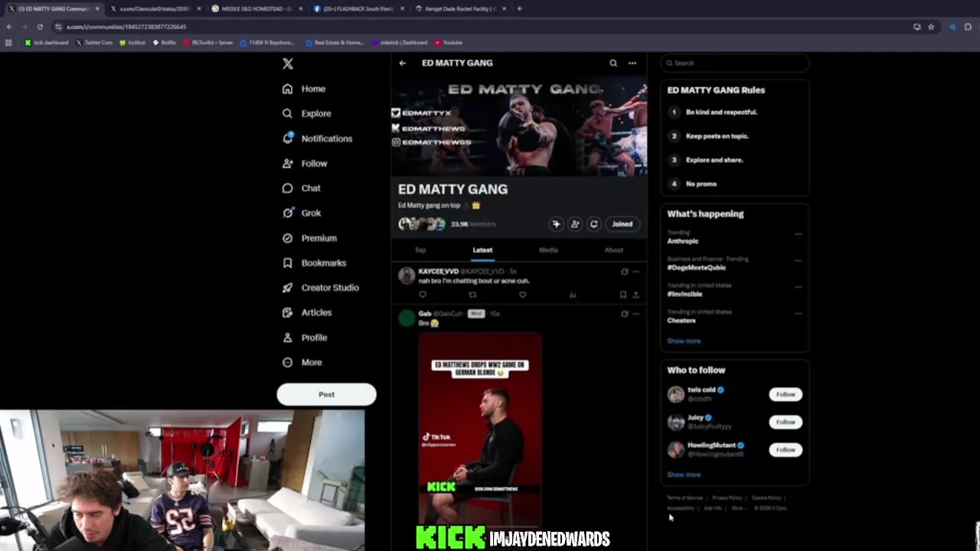Viewport: 980px width, 551px height.
Task: Share KAYCEE_VVD's post
Action: pyautogui.click(x=635, y=295)
